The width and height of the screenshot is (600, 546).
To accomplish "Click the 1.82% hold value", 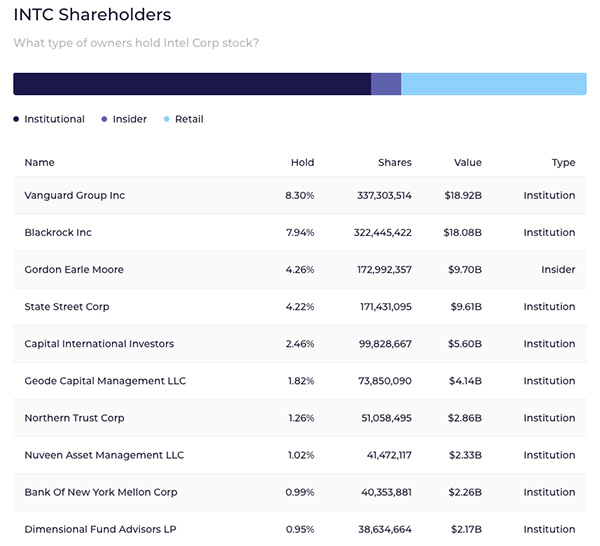I will pyautogui.click(x=301, y=381).
